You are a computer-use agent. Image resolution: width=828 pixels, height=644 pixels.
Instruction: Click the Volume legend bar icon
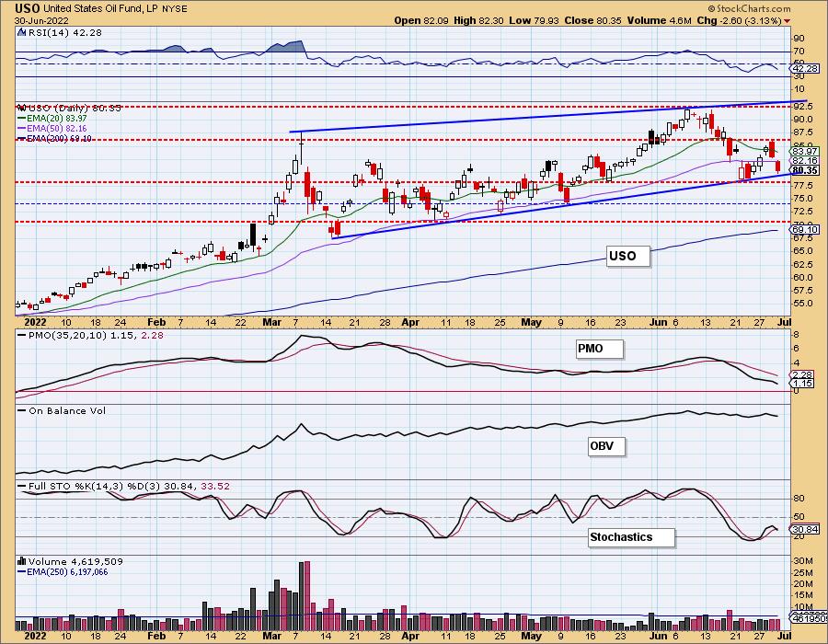coord(22,561)
